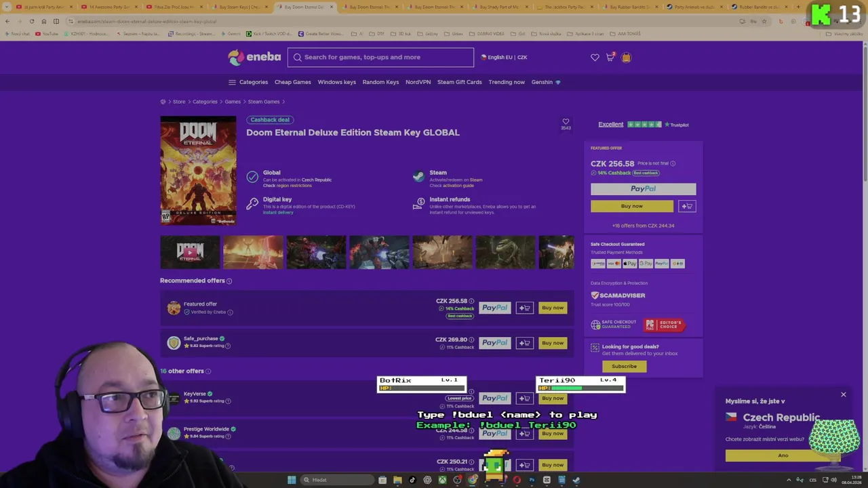Click the home icon in breadcrumb
868x488 pixels.
pos(163,102)
